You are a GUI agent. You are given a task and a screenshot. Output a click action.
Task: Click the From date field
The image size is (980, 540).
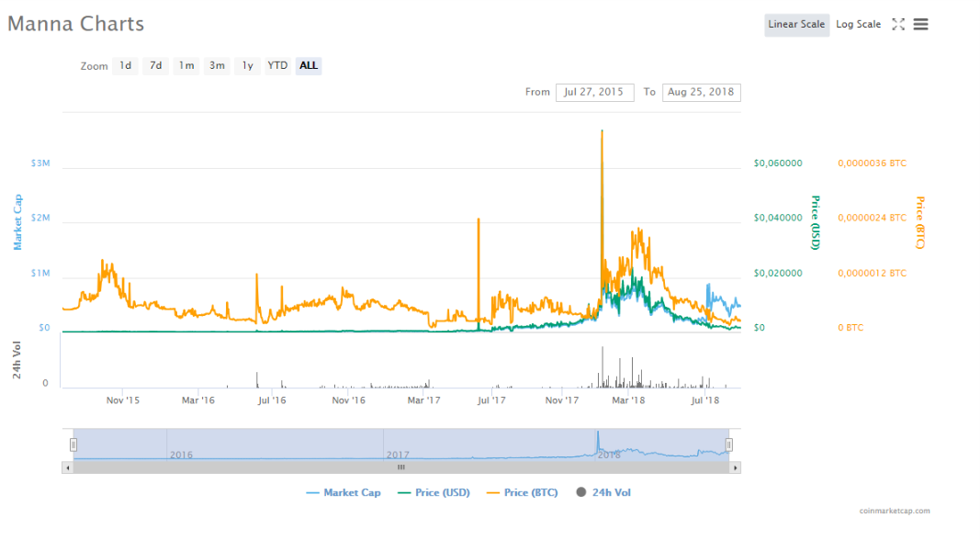594,92
